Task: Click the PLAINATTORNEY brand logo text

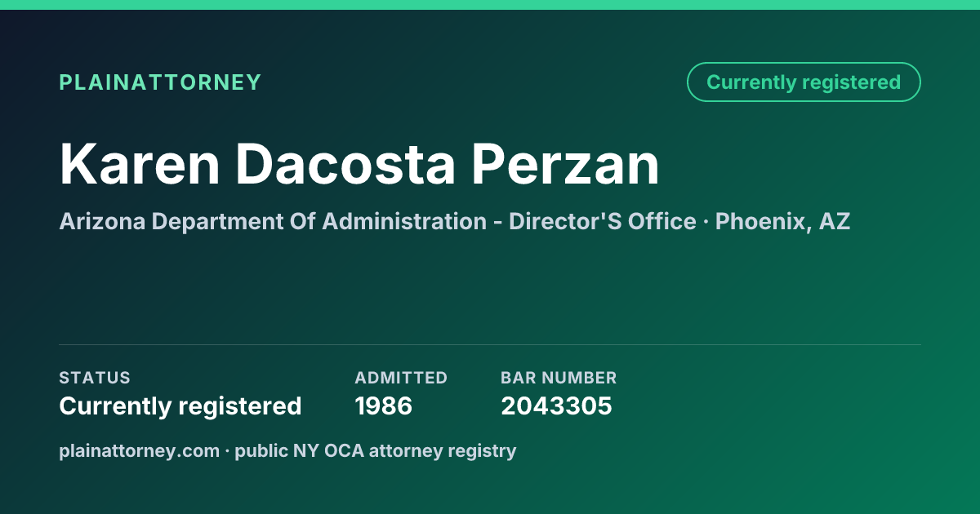Action: 160,82
